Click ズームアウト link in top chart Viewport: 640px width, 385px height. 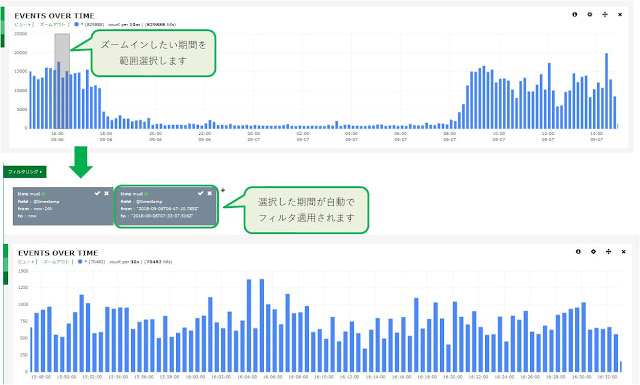tap(52, 24)
